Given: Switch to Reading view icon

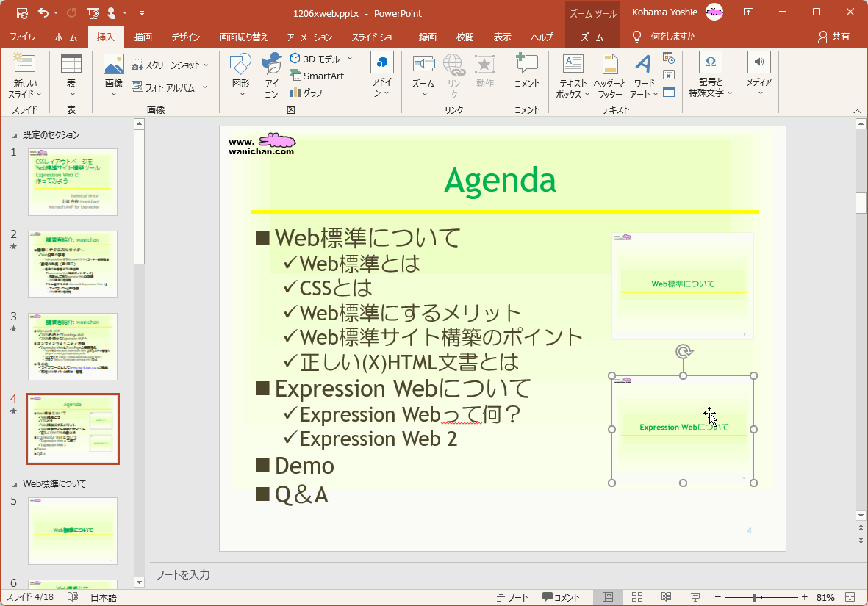Looking at the screenshot, I should (x=667, y=597).
